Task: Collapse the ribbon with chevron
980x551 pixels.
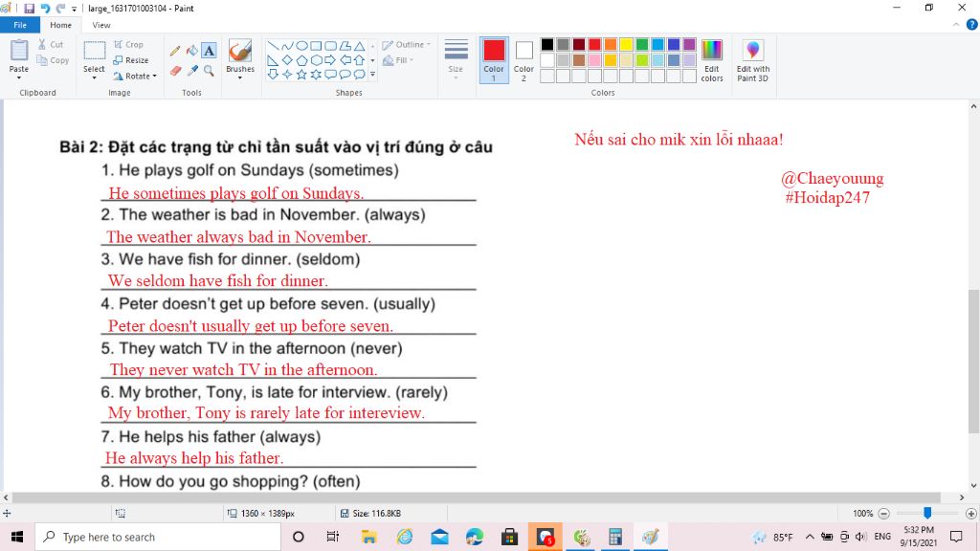Action: click(956, 25)
